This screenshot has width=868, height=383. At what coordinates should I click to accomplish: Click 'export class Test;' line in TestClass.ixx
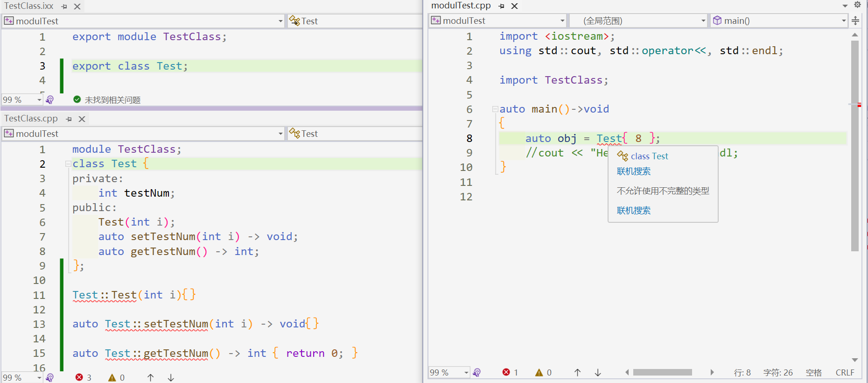click(x=130, y=66)
